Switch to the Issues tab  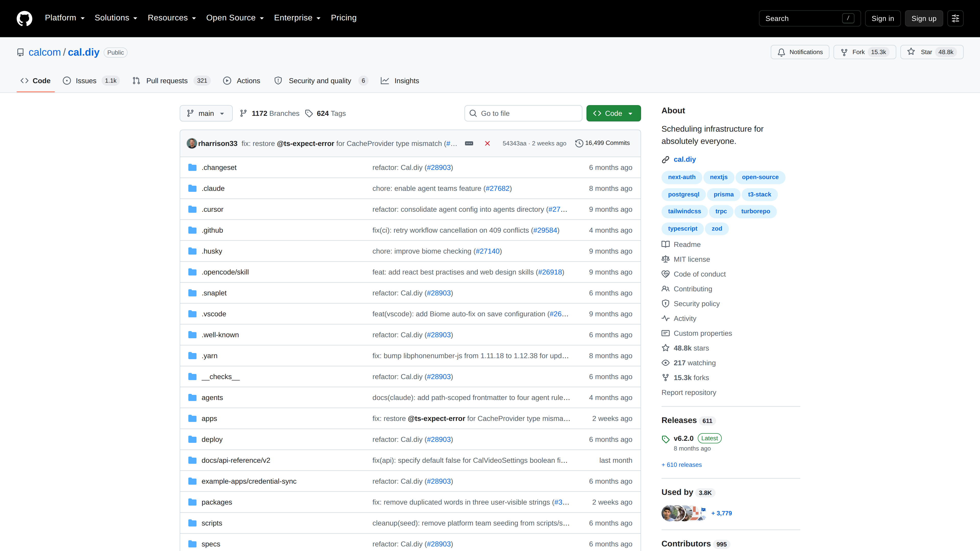coord(91,81)
